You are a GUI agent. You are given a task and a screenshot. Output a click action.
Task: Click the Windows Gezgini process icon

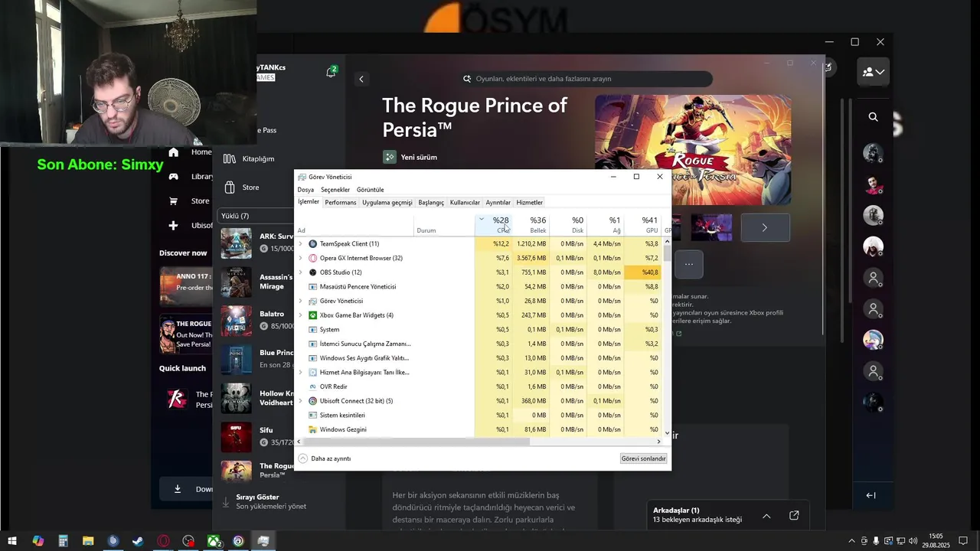click(x=312, y=429)
